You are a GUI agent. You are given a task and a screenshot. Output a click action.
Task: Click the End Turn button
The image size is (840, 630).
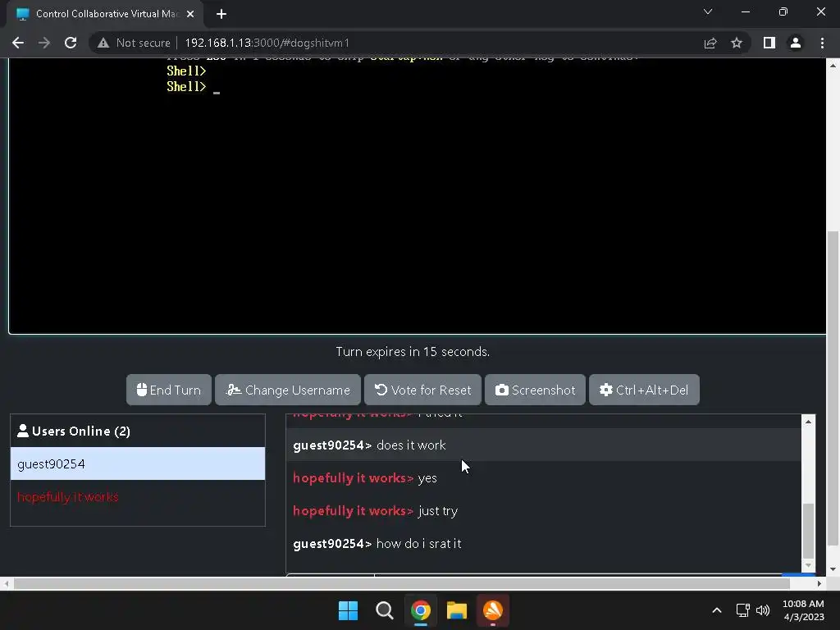click(x=169, y=390)
